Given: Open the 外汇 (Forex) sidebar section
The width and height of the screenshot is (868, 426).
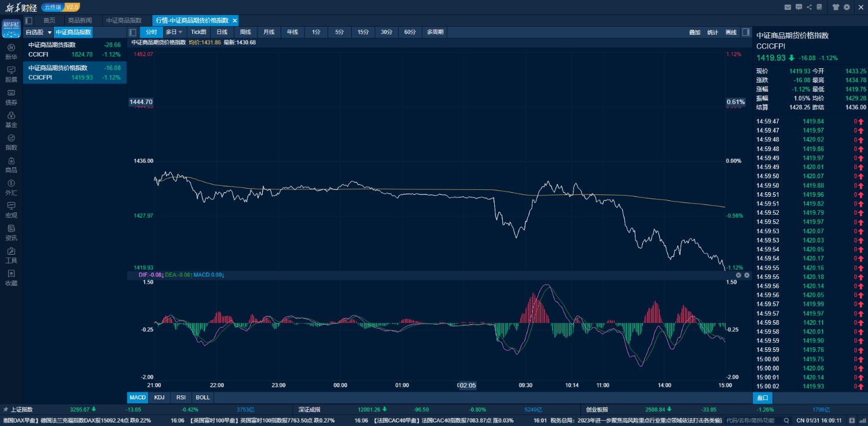Looking at the screenshot, I should (x=11, y=187).
